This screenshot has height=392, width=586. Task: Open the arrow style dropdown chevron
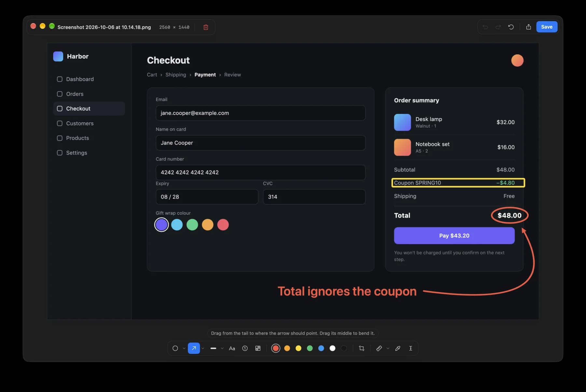coord(203,348)
